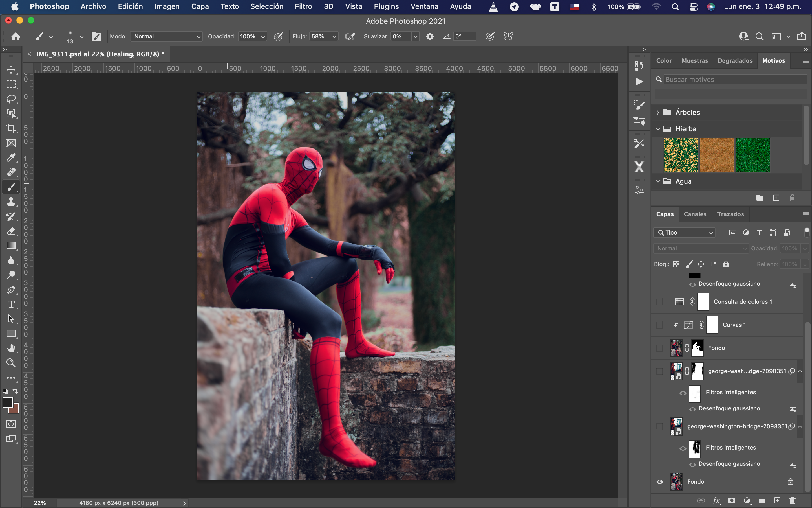Select the Rectangle shape tool

click(x=11, y=334)
